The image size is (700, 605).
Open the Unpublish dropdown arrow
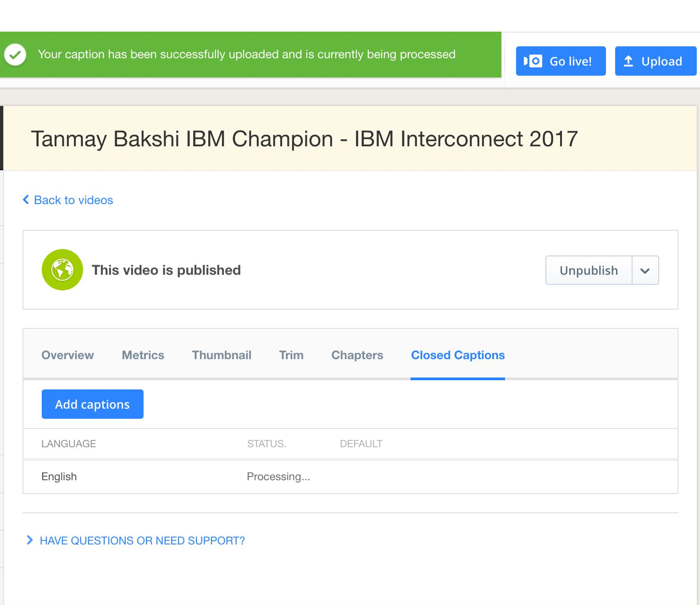pos(645,271)
